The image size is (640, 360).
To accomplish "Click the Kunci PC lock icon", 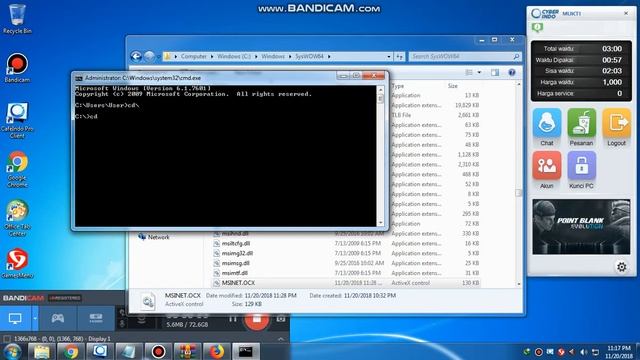I will click(581, 165).
